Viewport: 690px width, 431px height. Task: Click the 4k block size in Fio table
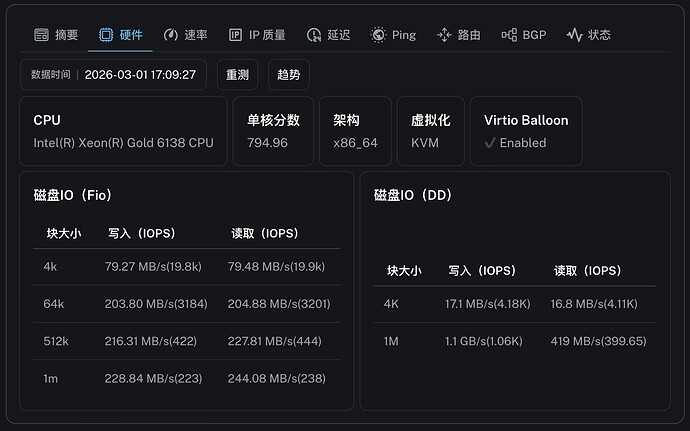[50, 267]
